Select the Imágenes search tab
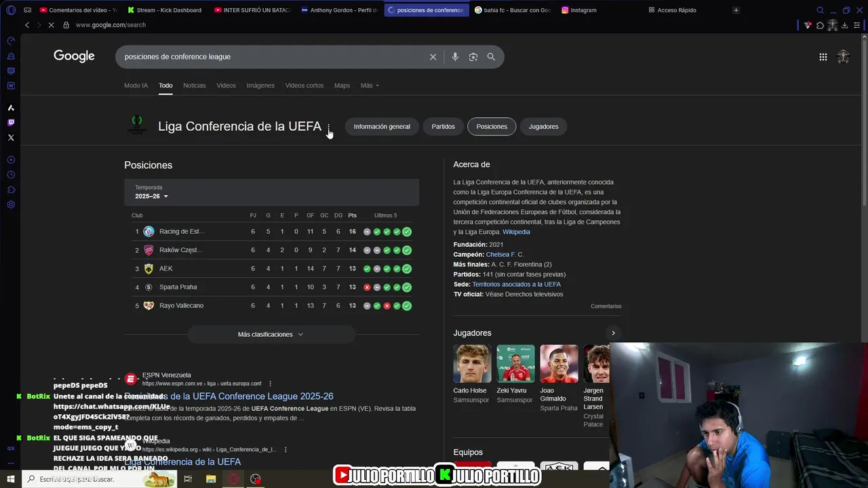The width and height of the screenshot is (868, 488). tap(260, 85)
